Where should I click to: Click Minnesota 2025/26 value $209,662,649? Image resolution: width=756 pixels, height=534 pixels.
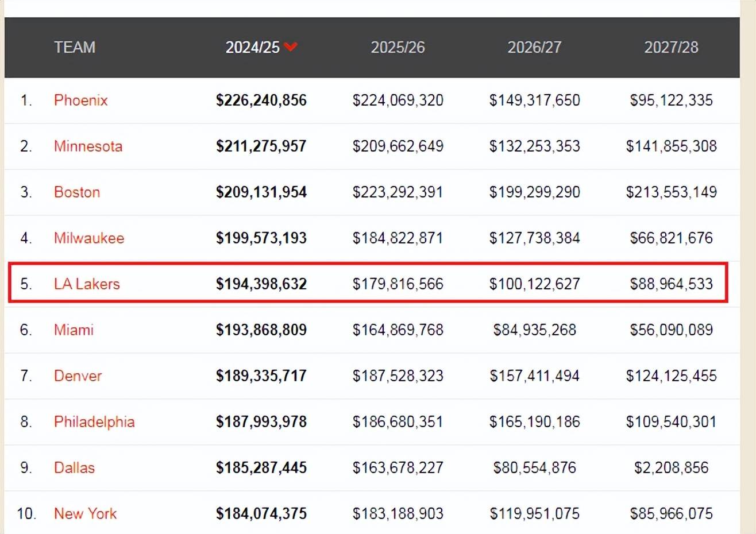pyautogui.click(x=398, y=146)
